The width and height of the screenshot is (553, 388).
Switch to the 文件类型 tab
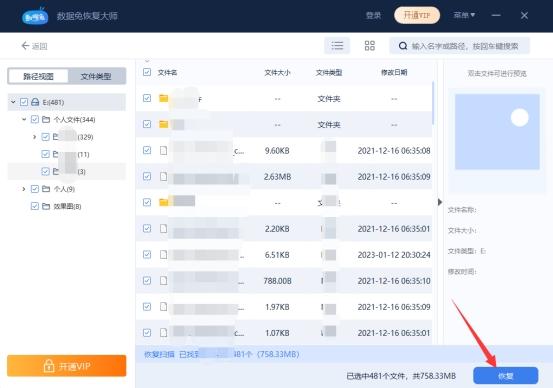[x=96, y=76]
